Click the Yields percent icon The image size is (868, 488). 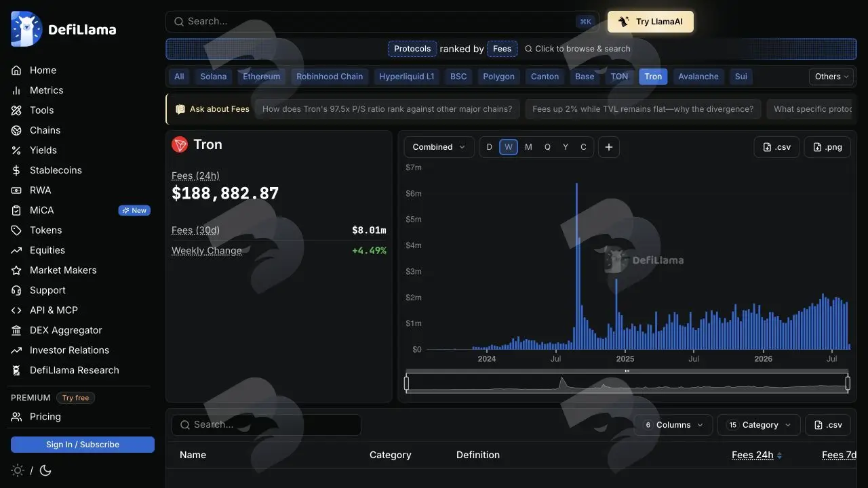[x=16, y=150]
